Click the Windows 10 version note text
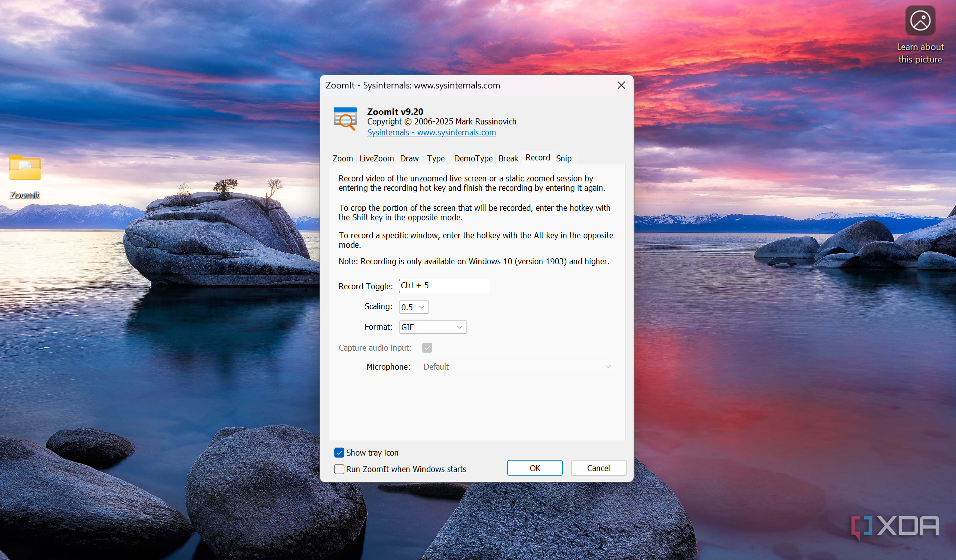 (x=474, y=261)
